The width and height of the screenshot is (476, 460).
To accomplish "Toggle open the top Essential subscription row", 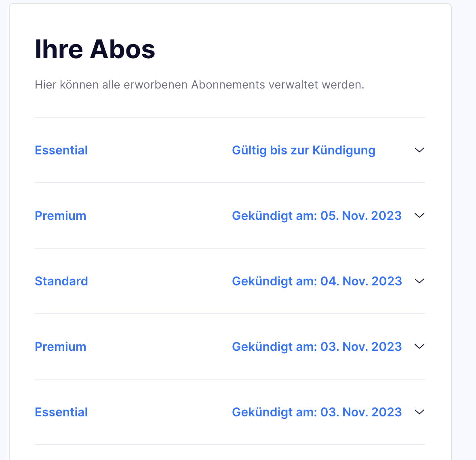I will point(230,150).
